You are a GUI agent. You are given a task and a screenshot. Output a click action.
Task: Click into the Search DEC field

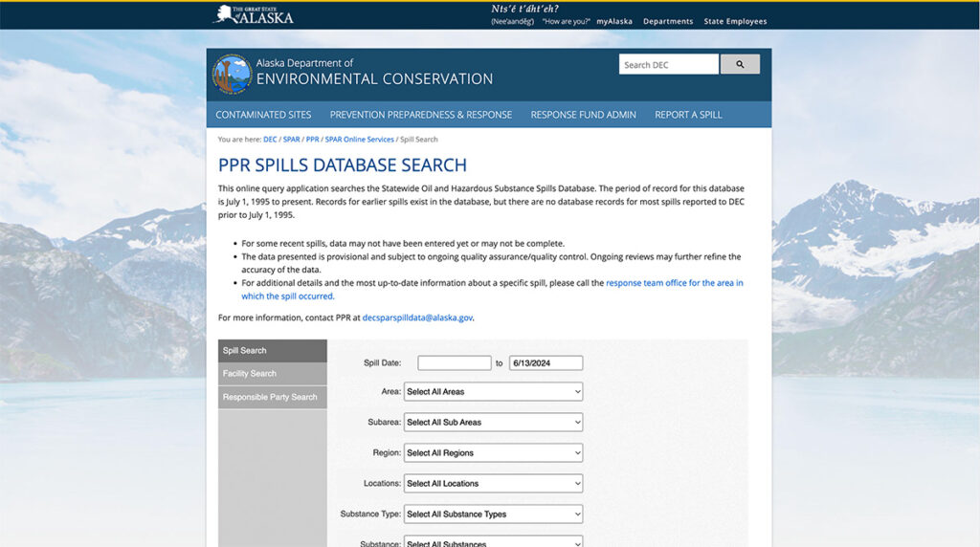(669, 64)
